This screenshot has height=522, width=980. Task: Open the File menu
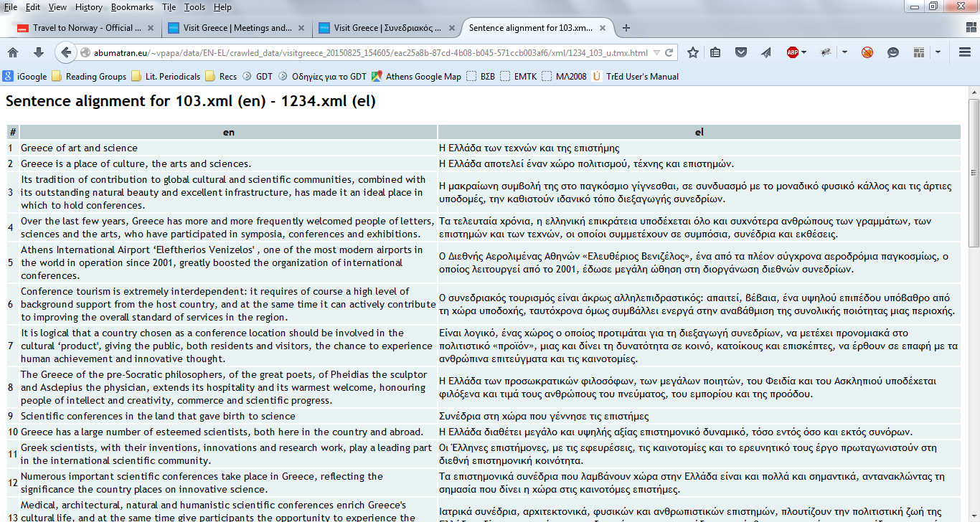[x=11, y=6]
